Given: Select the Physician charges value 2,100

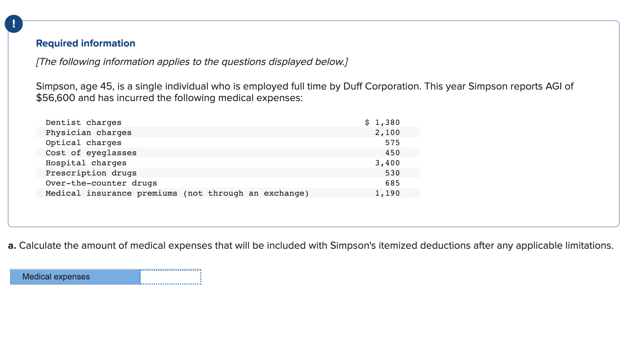Looking at the screenshot, I should 387,133.
